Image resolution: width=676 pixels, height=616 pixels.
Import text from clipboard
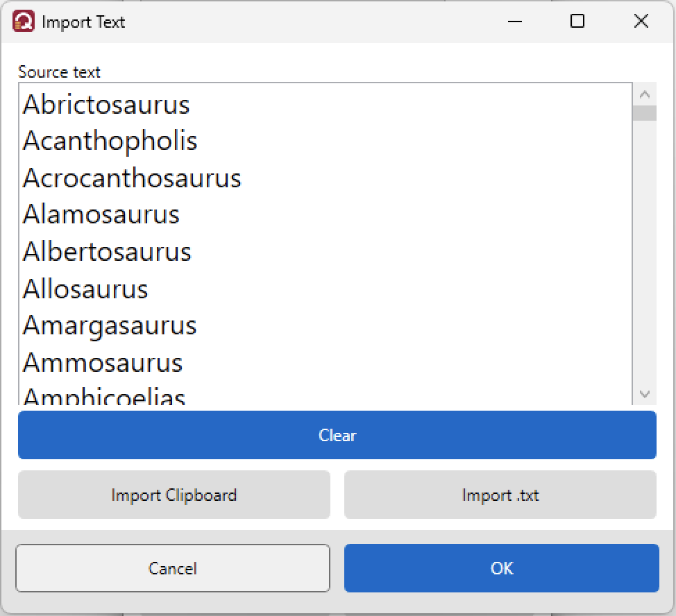tap(174, 495)
